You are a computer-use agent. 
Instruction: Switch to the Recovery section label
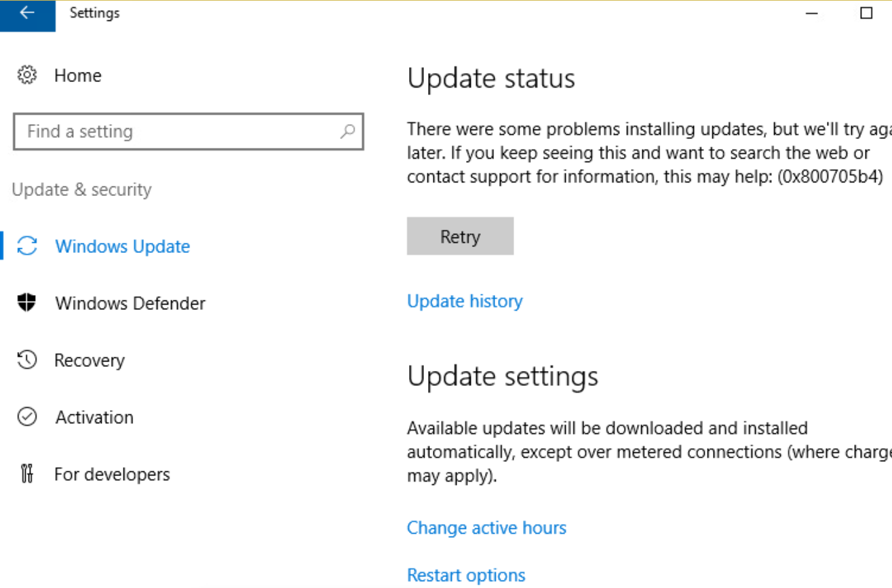click(x=90, y=360)
